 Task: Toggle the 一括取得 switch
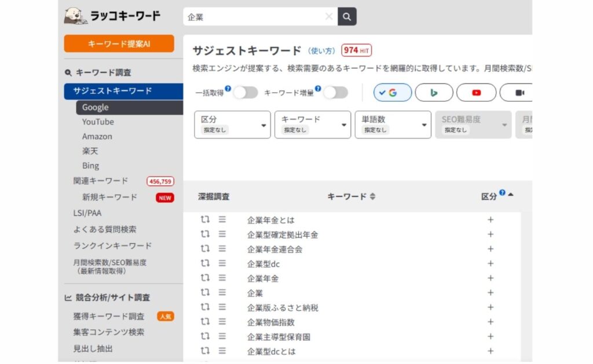(246, 93)
